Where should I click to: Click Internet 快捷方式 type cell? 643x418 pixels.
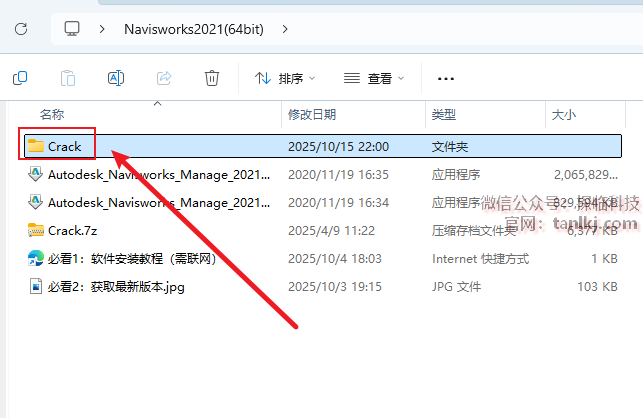click(480, 258)
